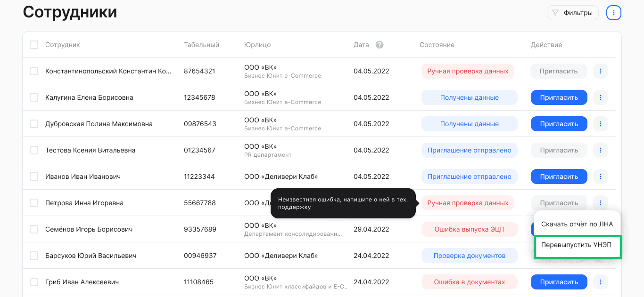
Task: Click employee name Семёнов Игорь Борисович
Action: tap(89, 229)
